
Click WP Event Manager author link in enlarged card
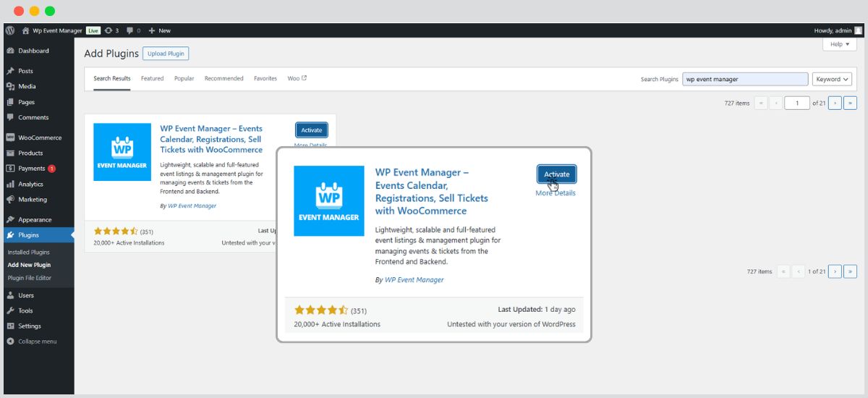coord(414,279)
